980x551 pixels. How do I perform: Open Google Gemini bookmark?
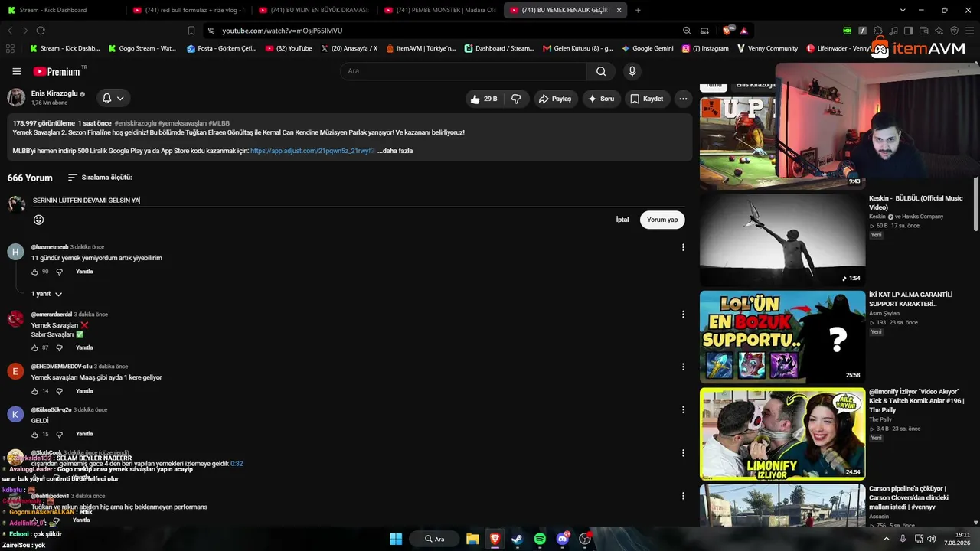point(647,48)
